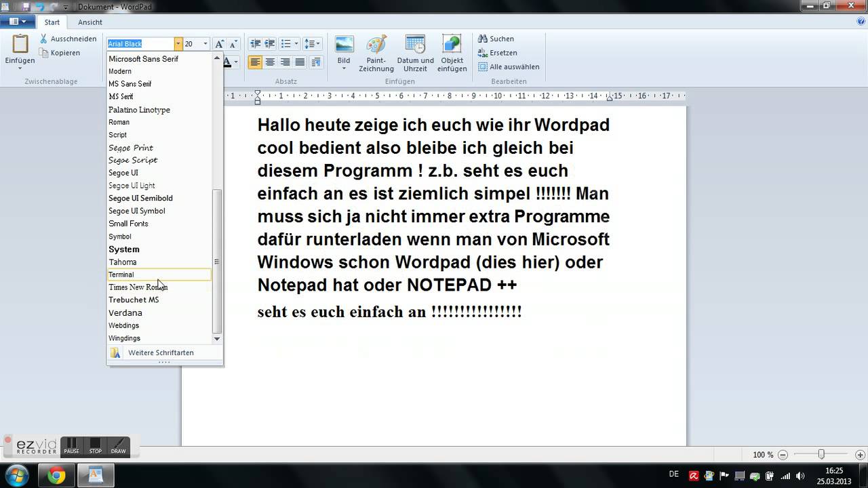
Task: Open the font size dropdown
Action: pyautogui.click(x=205, y=43)
